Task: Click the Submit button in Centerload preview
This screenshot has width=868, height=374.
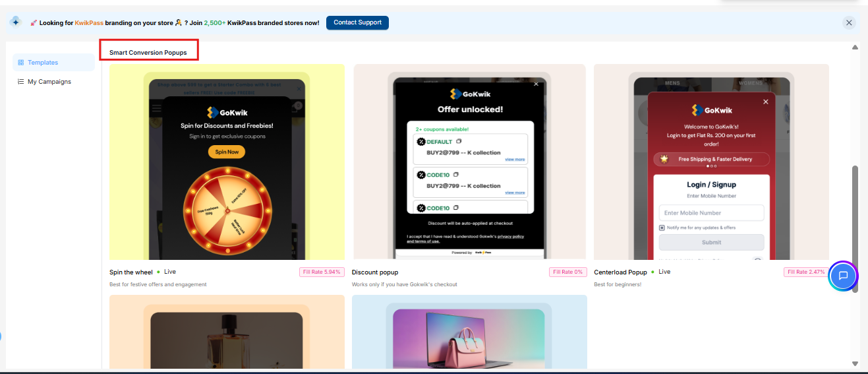Action: click(711, 242)
